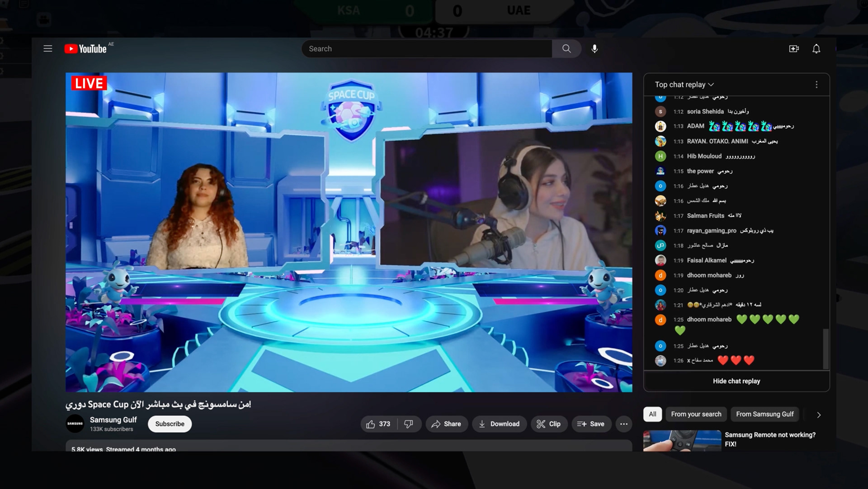The height and width of the screenshot is (489, 868).
Task: Open the Samsung Gulf channel name link
Action: 113,420
